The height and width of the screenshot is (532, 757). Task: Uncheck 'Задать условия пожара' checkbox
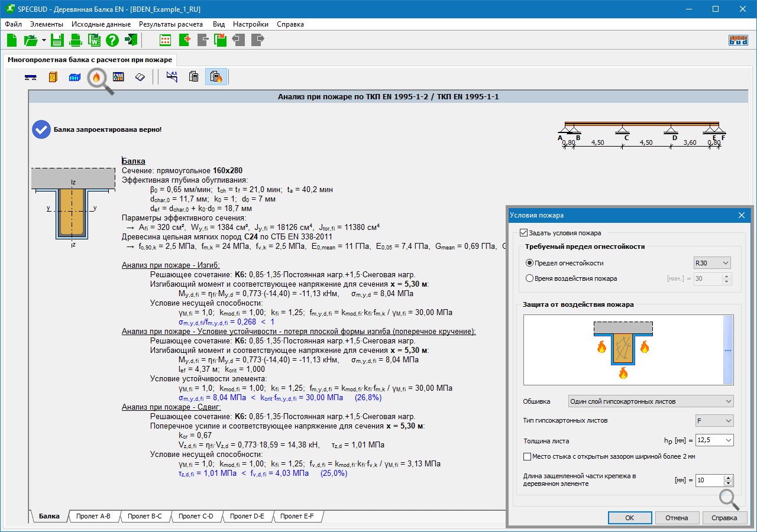[x=523, y=233]
